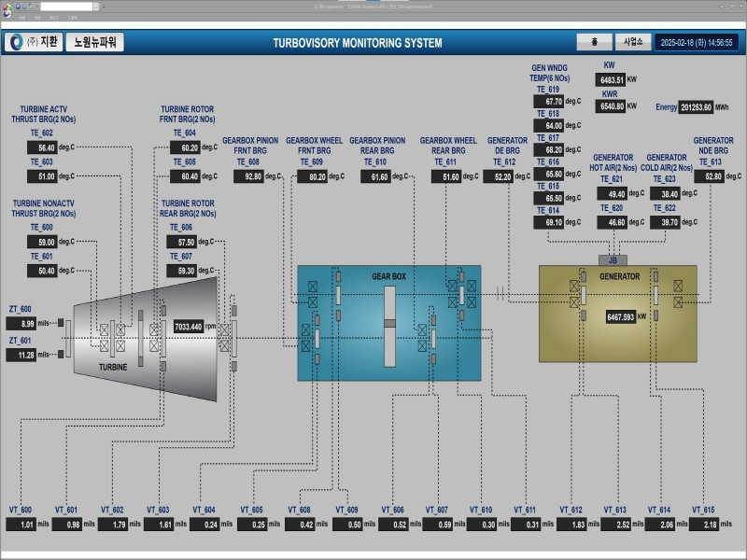Click the 노원뉴파워 button
Screen dimensions: 747x560
click(95, 42)
